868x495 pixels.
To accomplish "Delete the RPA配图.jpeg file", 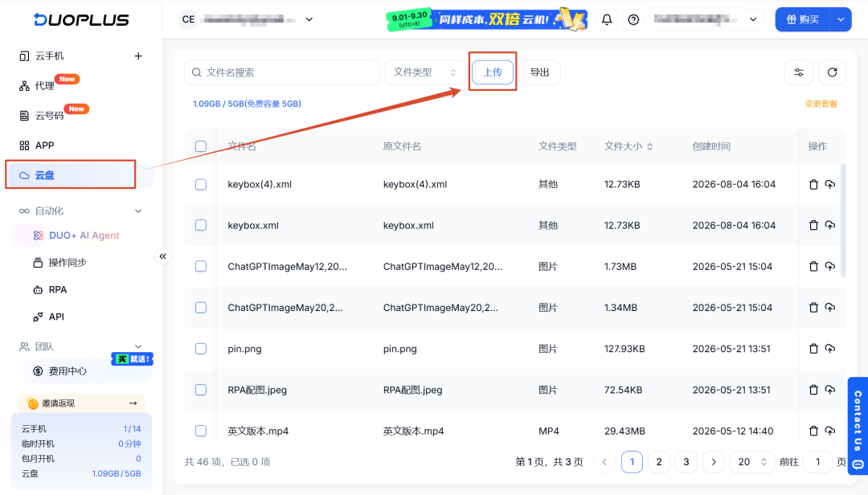I will 813,390.
